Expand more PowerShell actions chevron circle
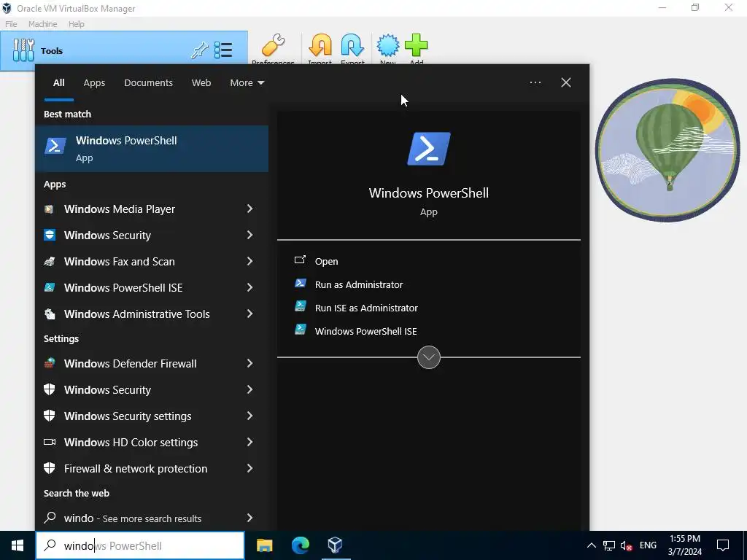 tap(429, 357)
